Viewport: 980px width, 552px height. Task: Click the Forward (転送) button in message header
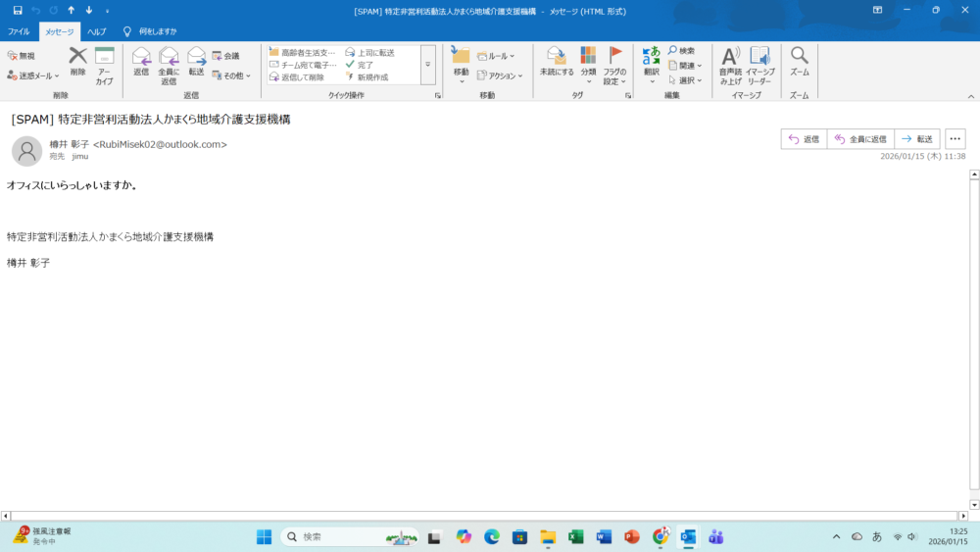click(x=918, y=139)
